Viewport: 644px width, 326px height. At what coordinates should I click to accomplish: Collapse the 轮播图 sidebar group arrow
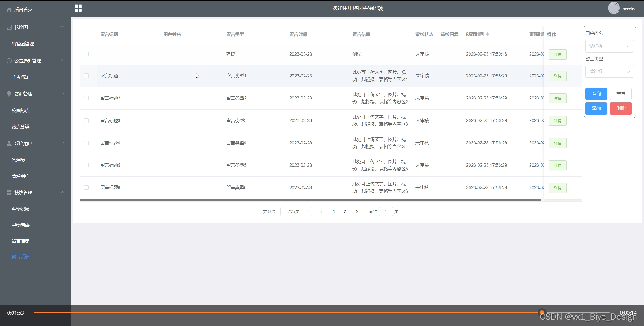click(x=63, y=27)
